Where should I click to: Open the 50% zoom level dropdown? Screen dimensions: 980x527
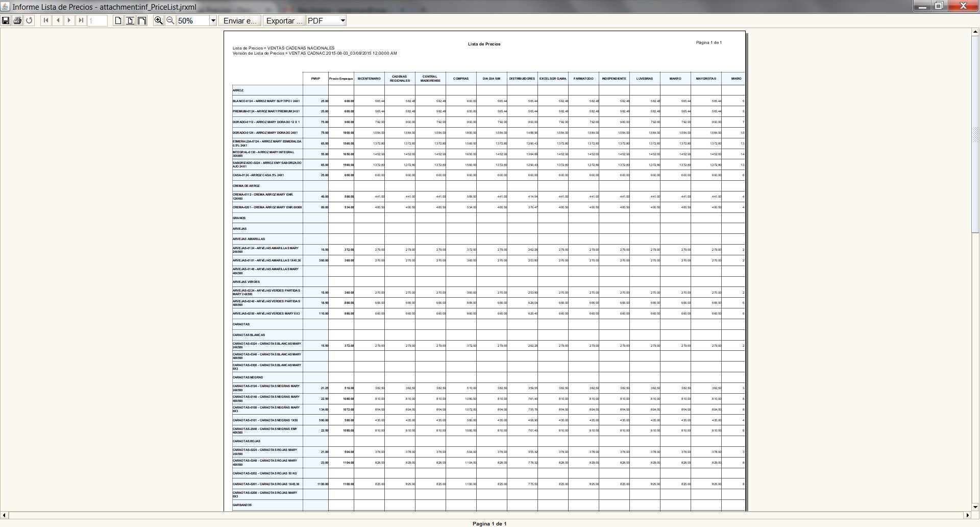213,21
